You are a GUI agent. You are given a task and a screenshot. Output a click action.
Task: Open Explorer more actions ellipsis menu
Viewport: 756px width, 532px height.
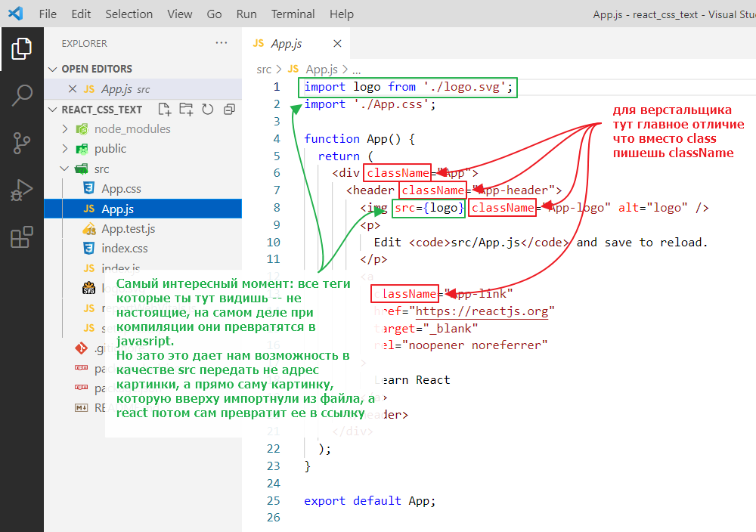coord(221,44)
